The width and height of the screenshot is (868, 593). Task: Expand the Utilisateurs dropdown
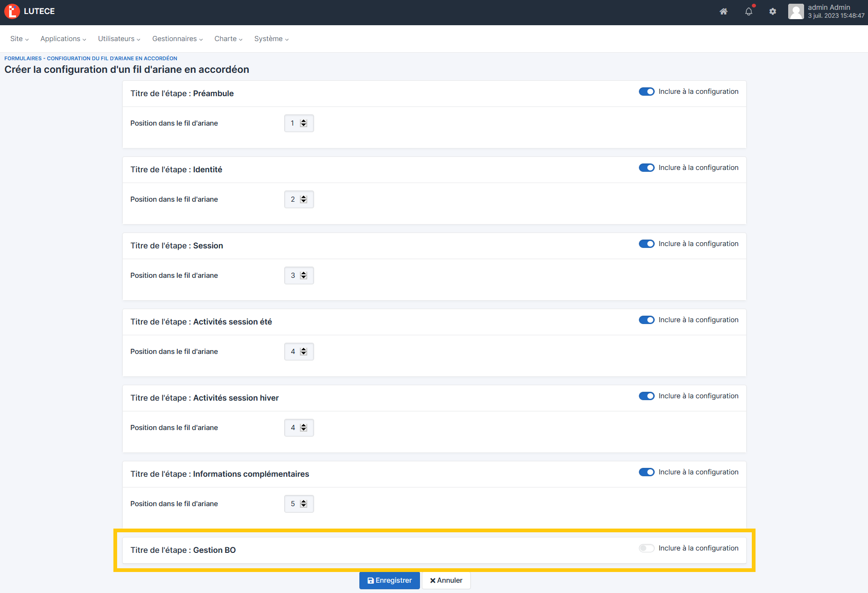coord(119,39)
